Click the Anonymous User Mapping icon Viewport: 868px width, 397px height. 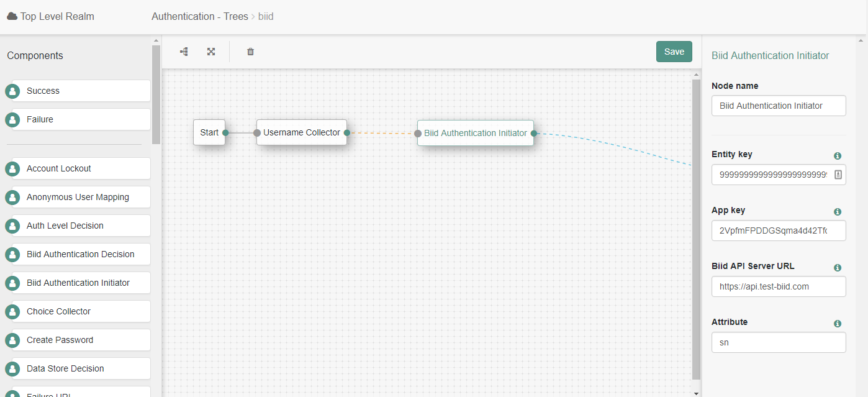(x=12, y=198)
